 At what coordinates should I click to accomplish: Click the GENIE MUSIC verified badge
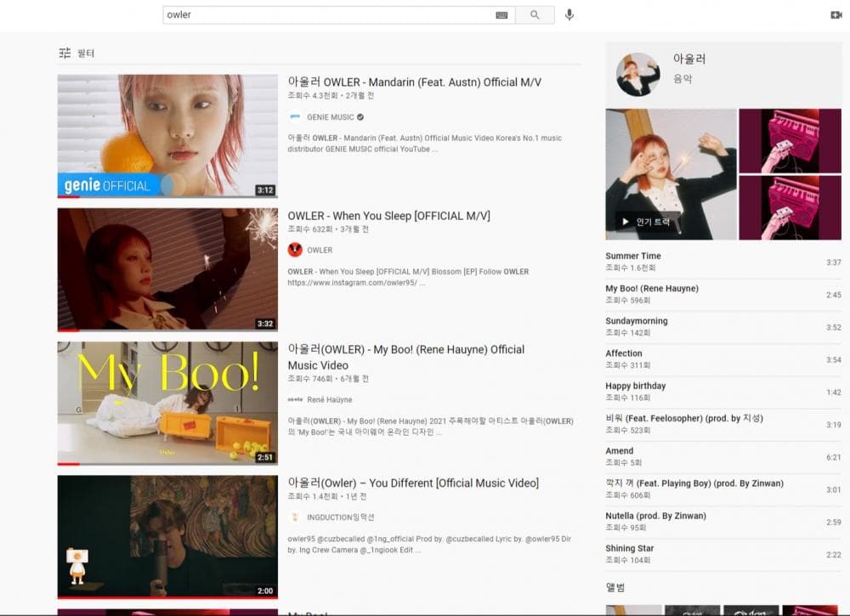(360, 117)
